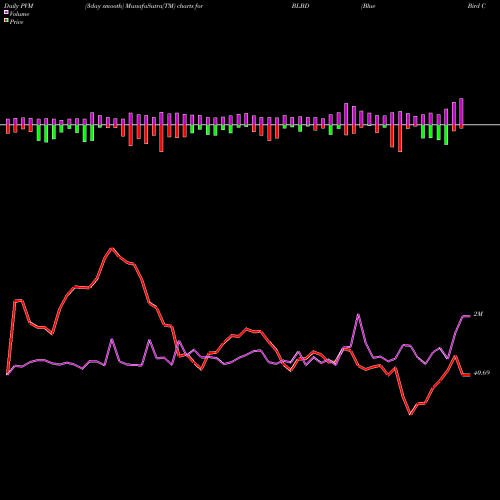This screenshot has height=500, width=500.
Task: Click the Volume legend color swatch
Action: [6, 12]
